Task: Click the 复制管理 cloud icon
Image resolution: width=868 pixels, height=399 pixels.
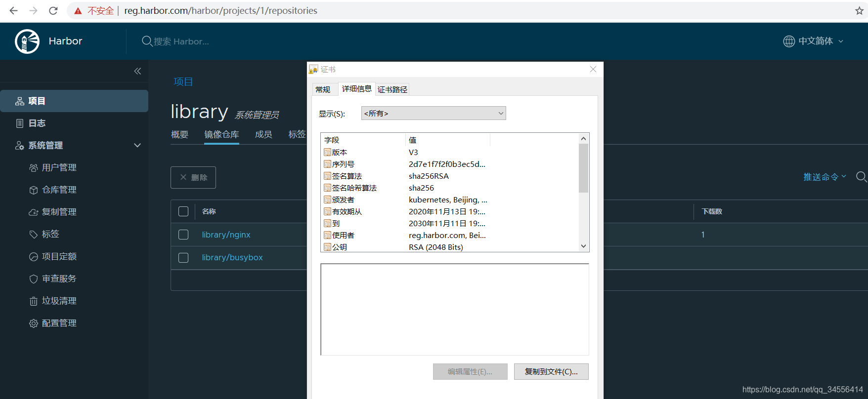Action: [34, 212]
